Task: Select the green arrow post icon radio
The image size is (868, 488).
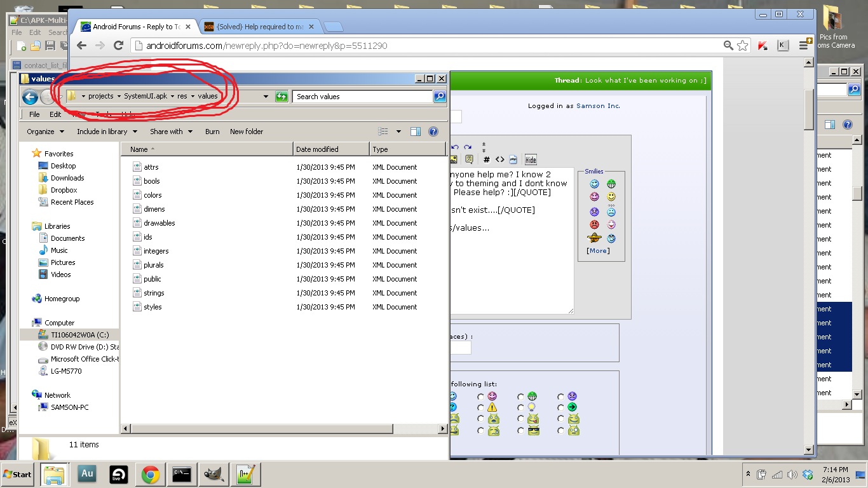Action: click(560, 407)
